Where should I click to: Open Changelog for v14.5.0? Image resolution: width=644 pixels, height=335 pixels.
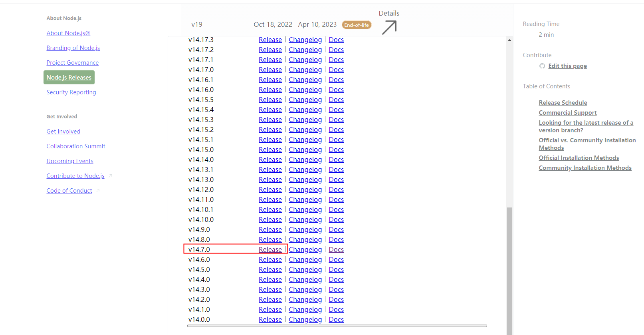(x=305, y=269)
